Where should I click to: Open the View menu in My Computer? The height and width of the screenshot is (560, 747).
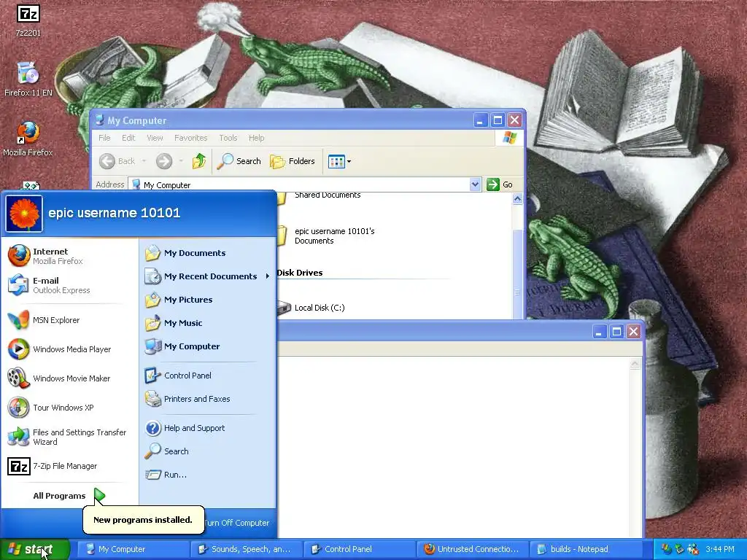[155, 138]
